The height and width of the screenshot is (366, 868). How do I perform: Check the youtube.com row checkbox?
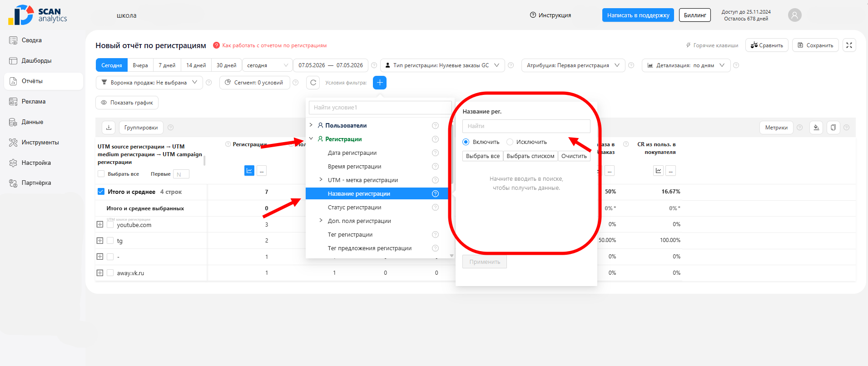(110, 224)
